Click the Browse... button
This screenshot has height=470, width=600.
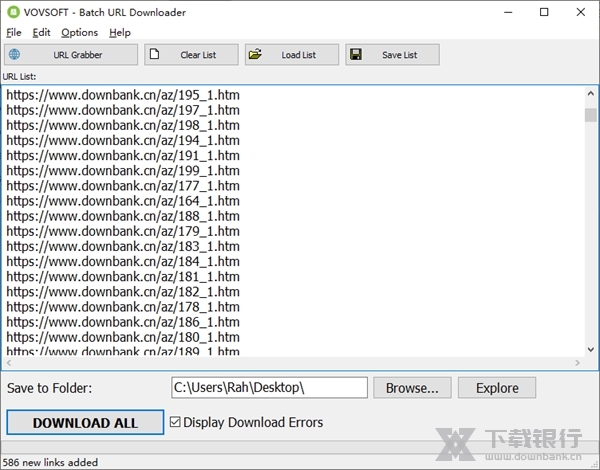(x=412, y=388)
